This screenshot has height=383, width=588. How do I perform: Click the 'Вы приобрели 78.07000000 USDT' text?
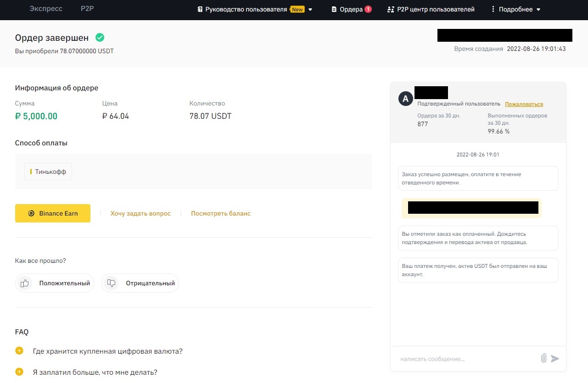[64, 51]
